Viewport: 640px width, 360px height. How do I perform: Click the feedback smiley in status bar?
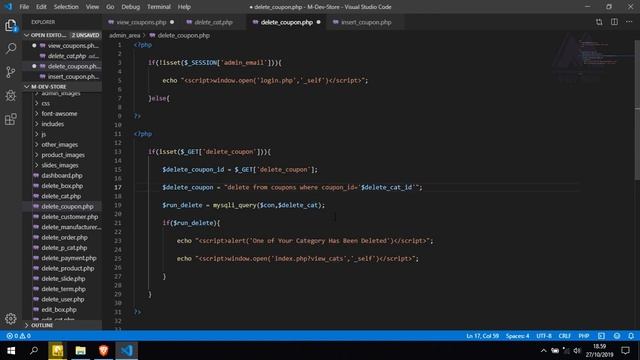pos(617,336)
